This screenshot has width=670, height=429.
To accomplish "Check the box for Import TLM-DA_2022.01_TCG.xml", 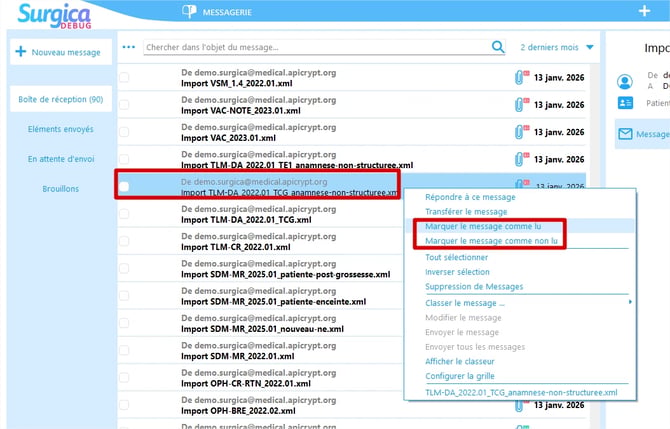I will click(x=124, y=214).
